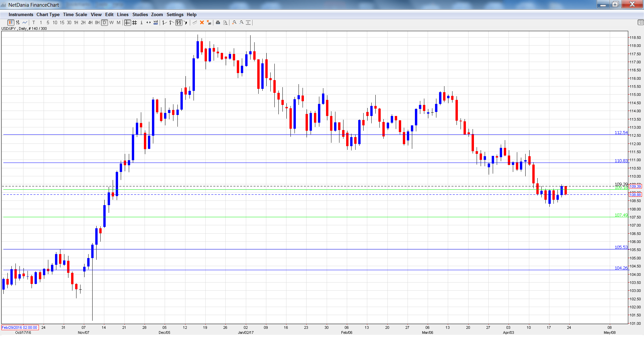Image resolution: width=644 pixels, height=362 pixels.
Task: Open the Instruments menu
Action: [21, 14]
